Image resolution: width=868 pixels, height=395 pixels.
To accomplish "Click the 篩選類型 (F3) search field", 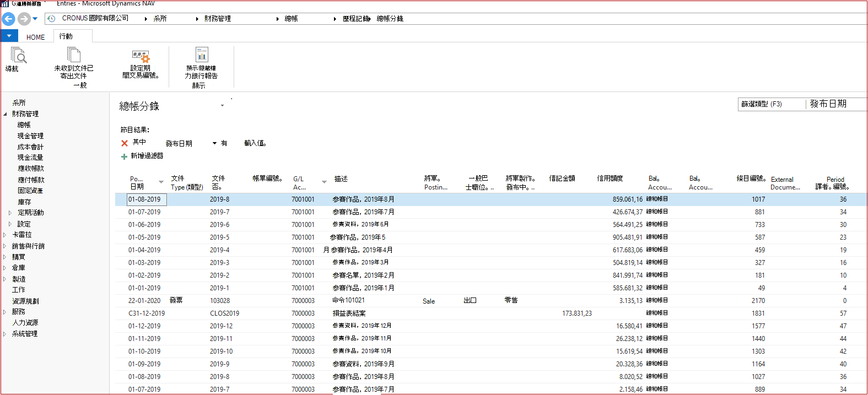I will tap(772, 104).
